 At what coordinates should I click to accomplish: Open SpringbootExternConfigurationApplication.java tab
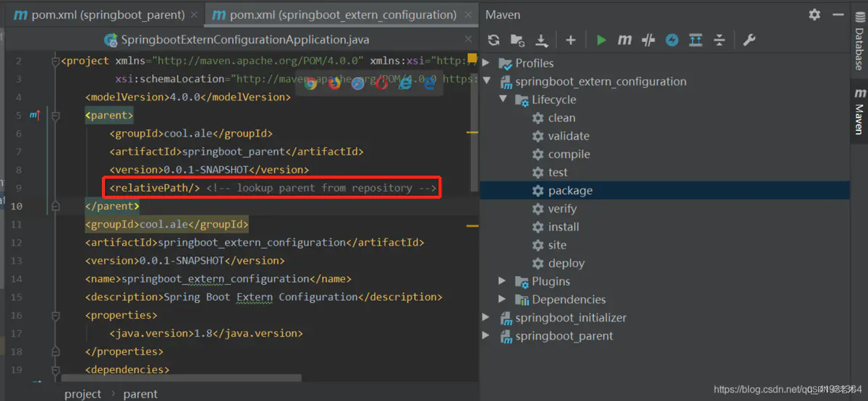(x=237, y=40)
